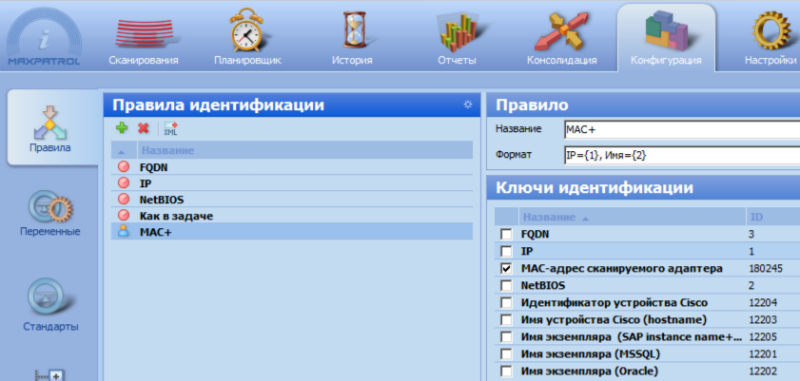
Task: Click the Формат input field
Action: 682,155
